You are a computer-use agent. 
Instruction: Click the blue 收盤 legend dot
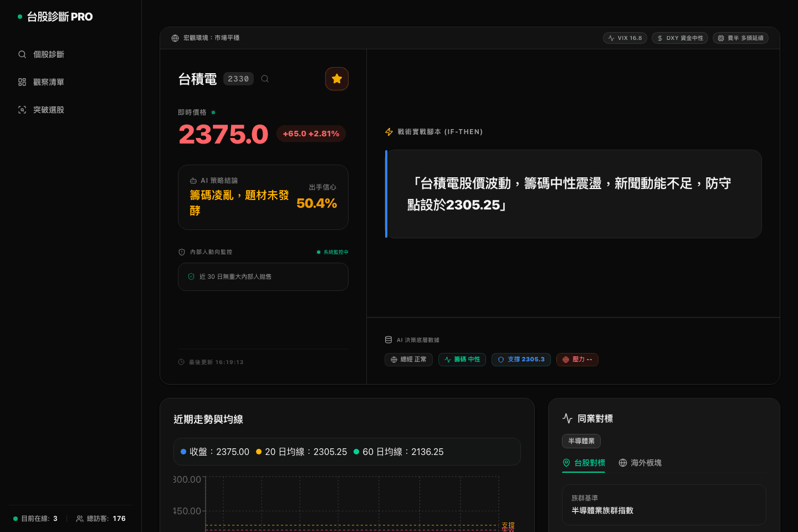(x=183, y=452)
